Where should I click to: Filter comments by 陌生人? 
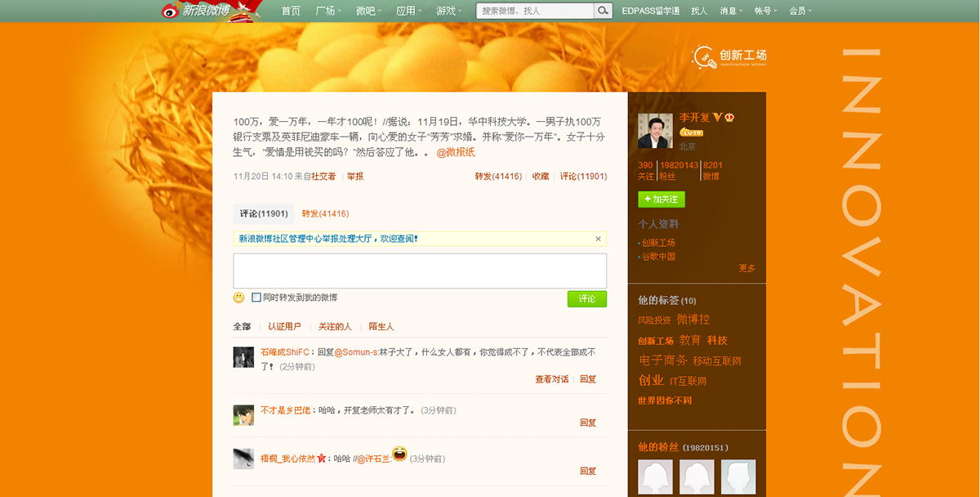pyautogui.click(x=381, y=327)
